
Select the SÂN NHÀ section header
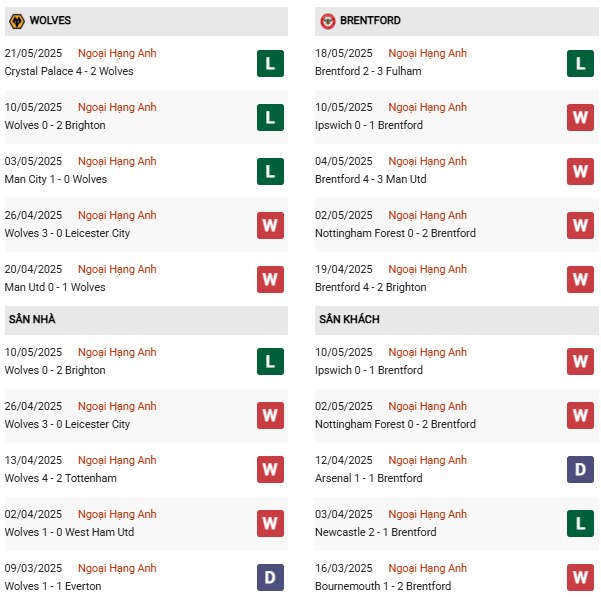click(x=30, y=319)
